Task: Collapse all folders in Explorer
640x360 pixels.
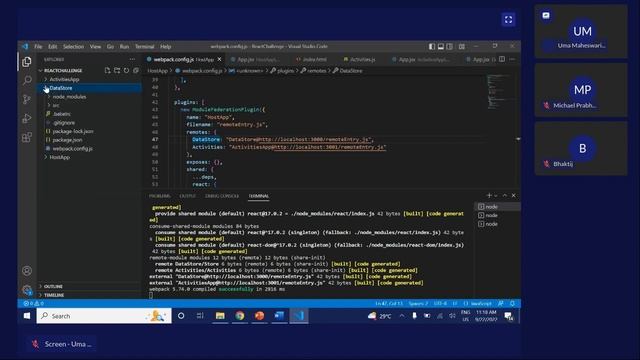Action: pos(136,71)
